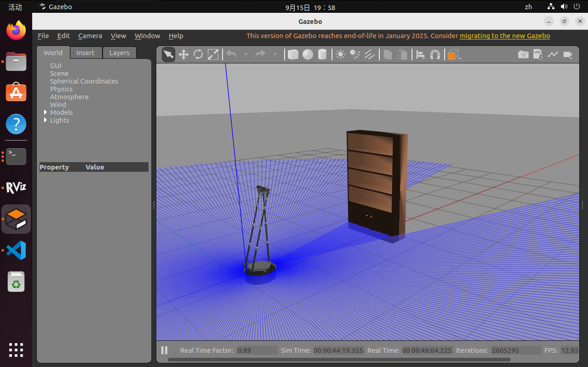Insert a box shape
This screenshot has height=367, width=588.
click(293, 55)
